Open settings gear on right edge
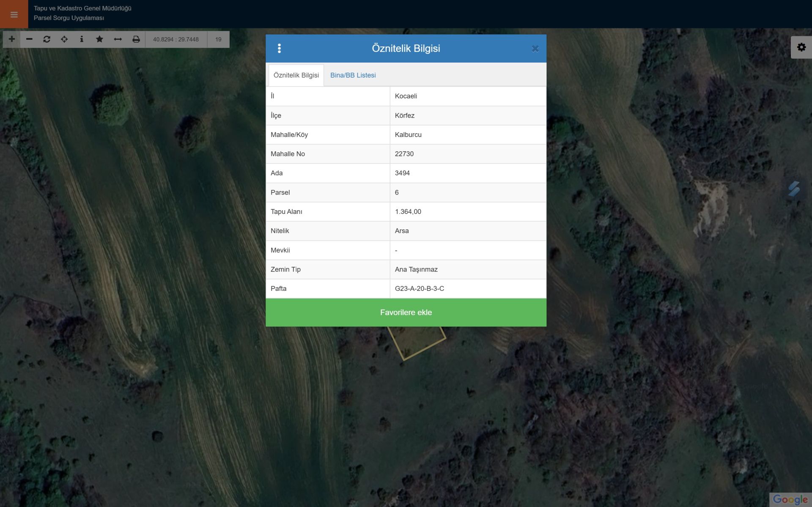 point(801,47)
